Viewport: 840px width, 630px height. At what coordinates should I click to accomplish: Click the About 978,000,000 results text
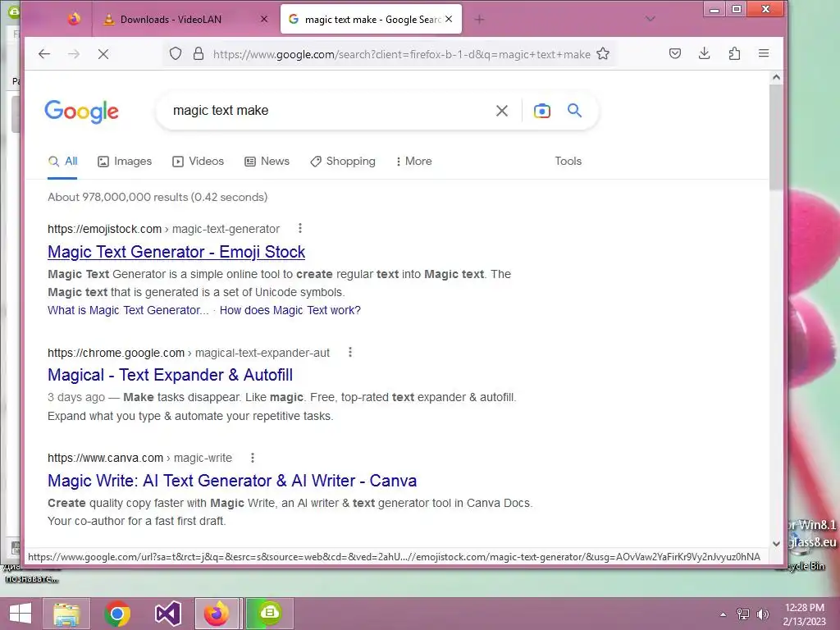click(x=157, y=197)
